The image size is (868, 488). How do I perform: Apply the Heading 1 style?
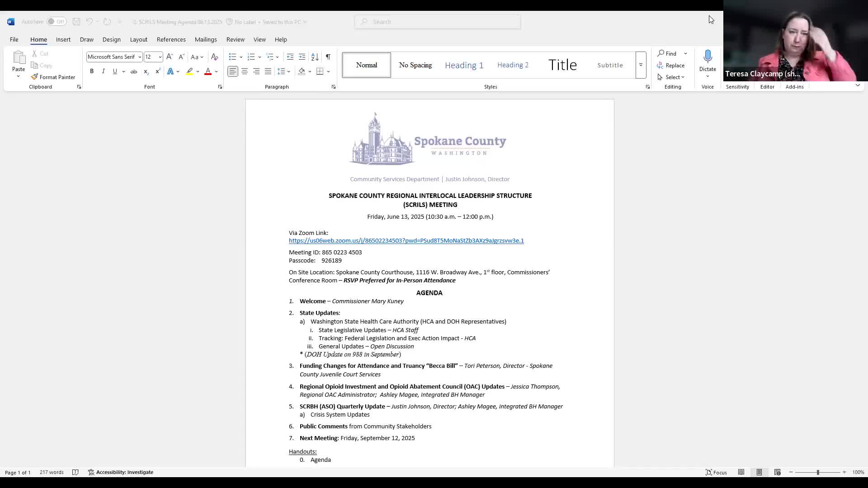click(x=464, y=65)
